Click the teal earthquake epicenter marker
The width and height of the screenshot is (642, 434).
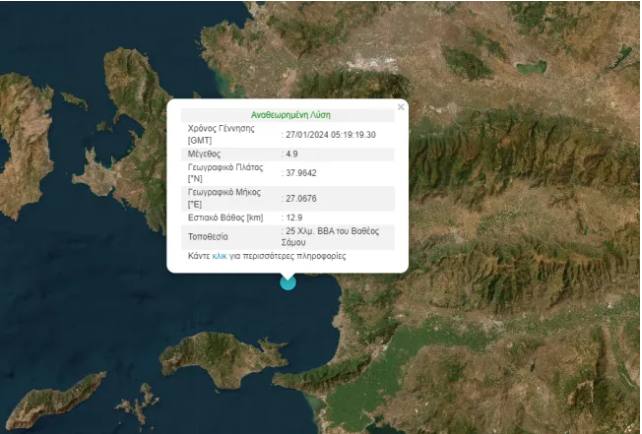tap(288, 282)
